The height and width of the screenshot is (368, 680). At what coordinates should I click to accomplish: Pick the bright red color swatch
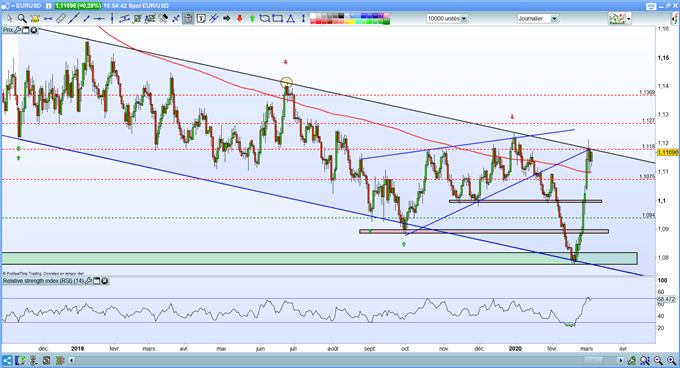pos(318,21)
